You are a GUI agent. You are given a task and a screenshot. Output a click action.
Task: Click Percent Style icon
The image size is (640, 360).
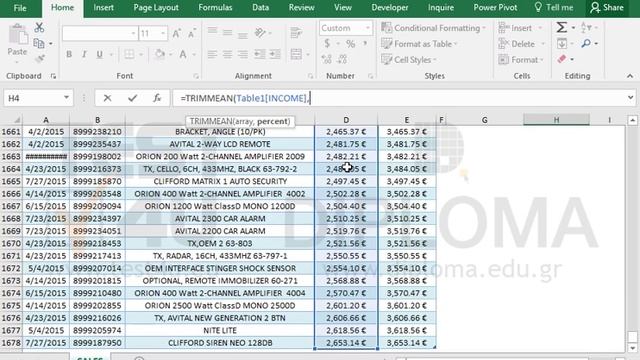point(351,44)
